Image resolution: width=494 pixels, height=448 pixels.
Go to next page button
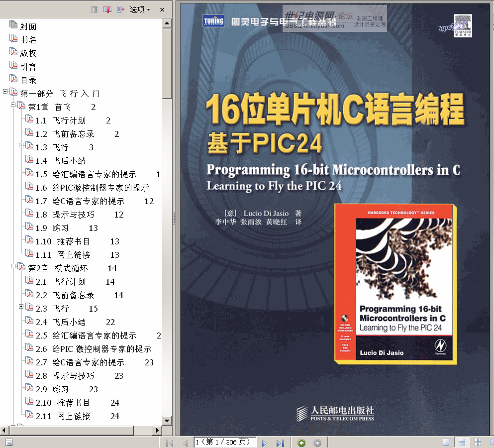(264, 443)
